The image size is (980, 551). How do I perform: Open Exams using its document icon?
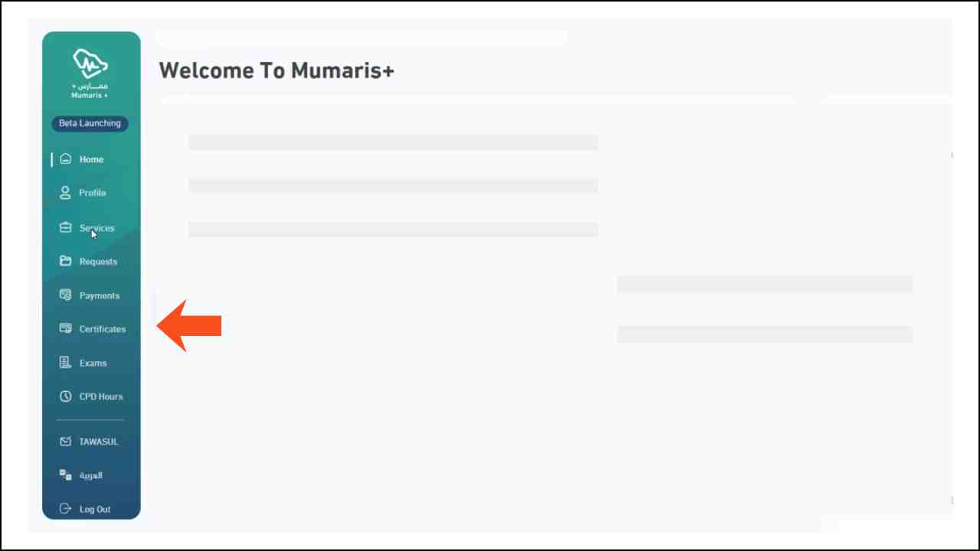[65, 363]
